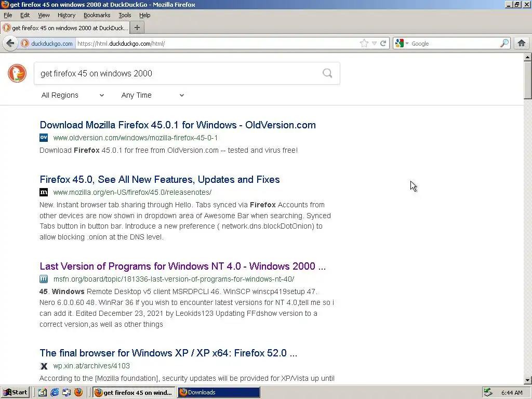Click the DuckDuckGo duck logo
The image size is (532, 399).
pyautogui.click(x=17, y=73)
